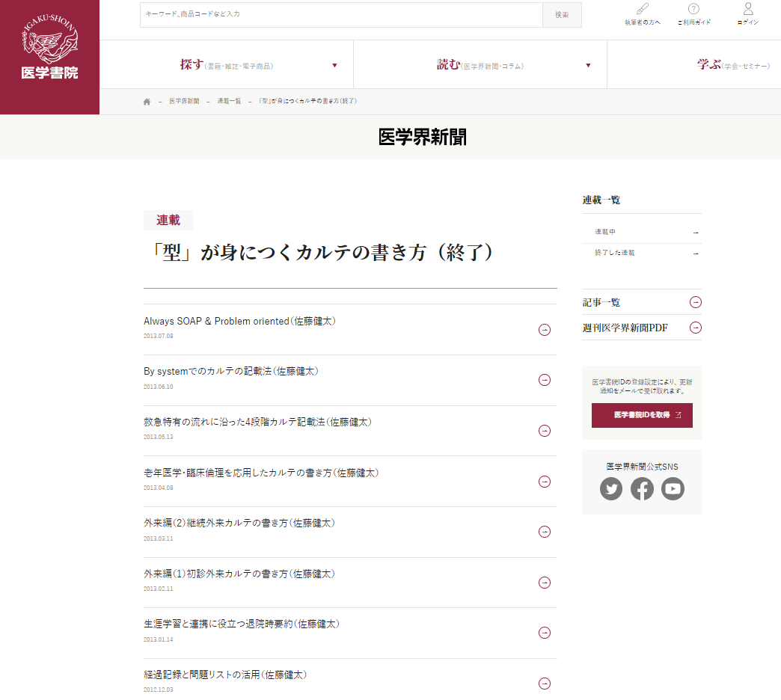
Task: Click circle arrow beside 記事一覧
Action: pyautogui.click(x=696, y=302)
